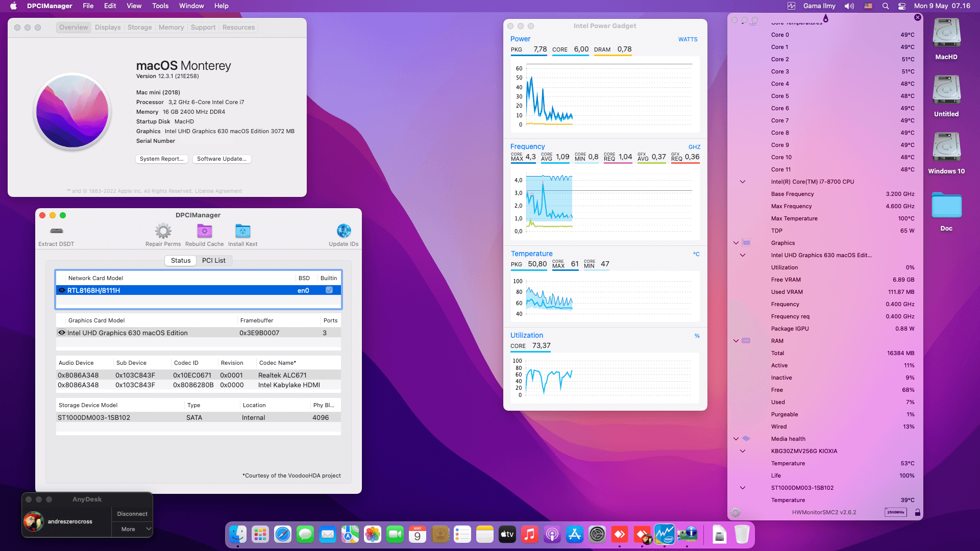This screenshot has width=980, height=551.
Task: Collapse the RAM section in HWMonitorSMC2
Action: [736, 341]
